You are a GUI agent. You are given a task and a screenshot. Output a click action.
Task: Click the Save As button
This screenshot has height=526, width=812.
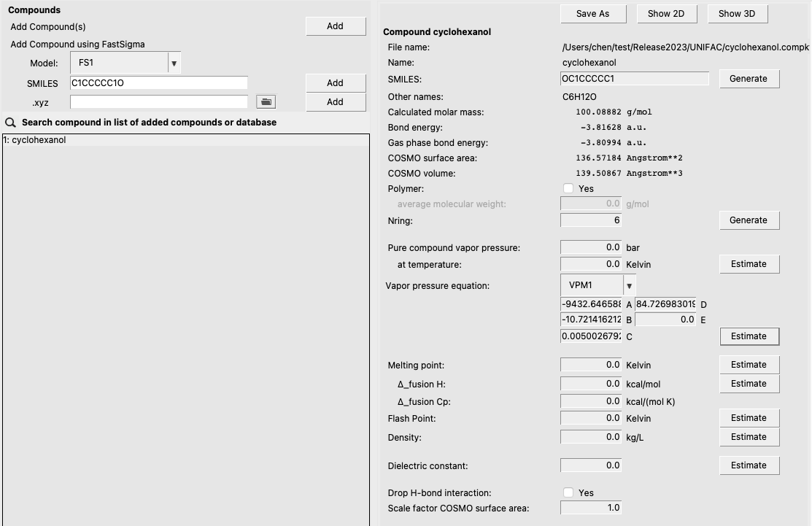pos(592,14)
